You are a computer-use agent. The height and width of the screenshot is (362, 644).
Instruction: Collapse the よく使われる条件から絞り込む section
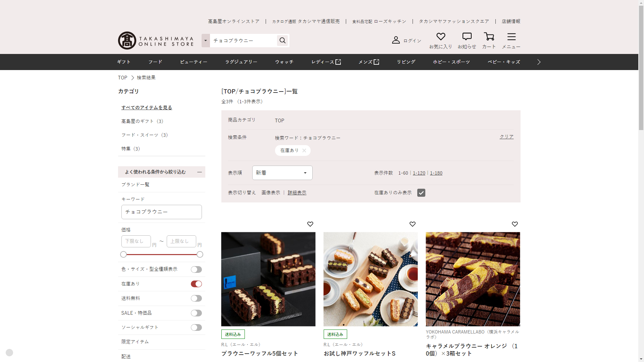coord(199,172)
